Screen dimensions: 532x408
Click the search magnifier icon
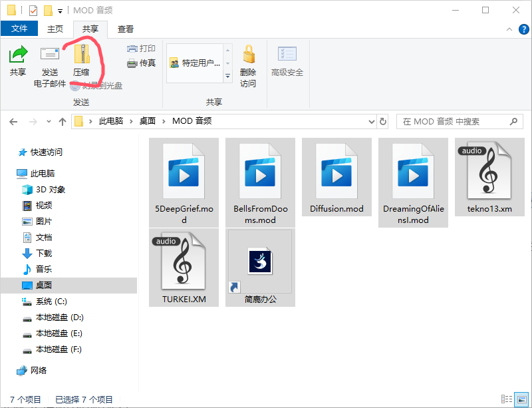(x=513, y=121)
